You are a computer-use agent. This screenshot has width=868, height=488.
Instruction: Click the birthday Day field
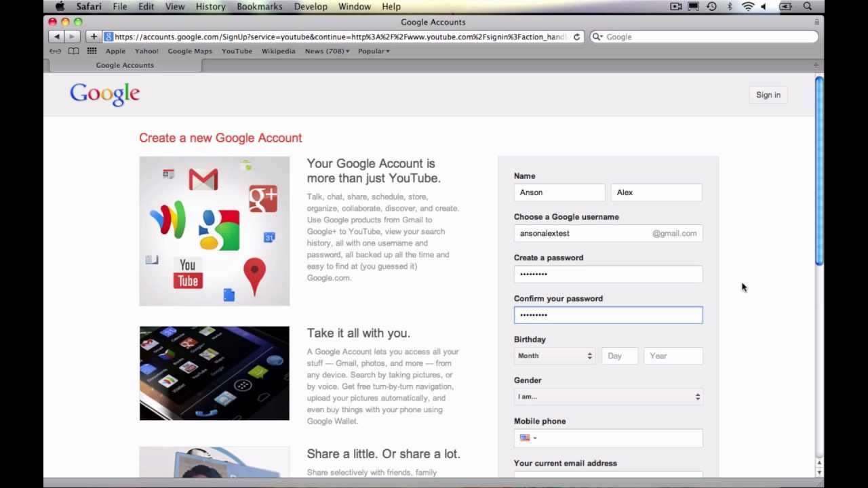click(620, 356)
